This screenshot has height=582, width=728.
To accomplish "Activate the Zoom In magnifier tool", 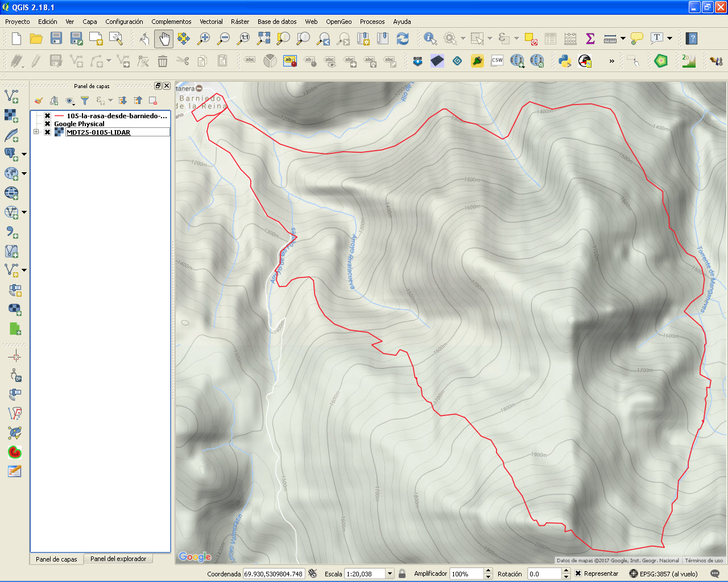I will point(203,39).
